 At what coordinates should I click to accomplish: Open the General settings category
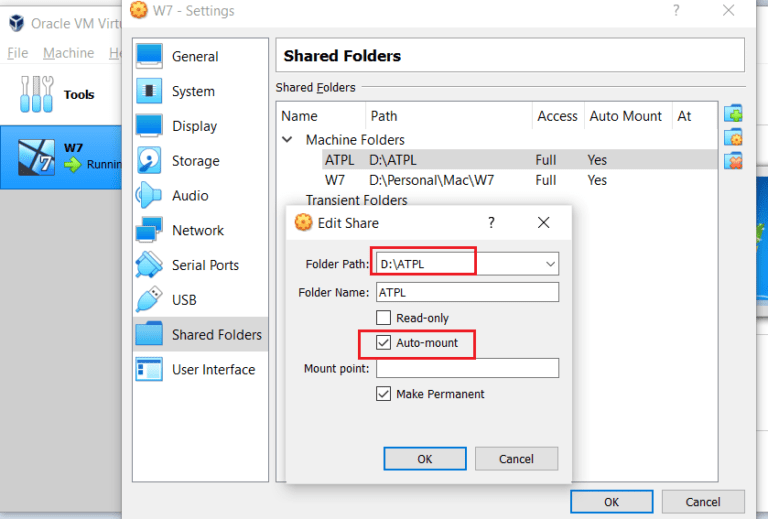(x=201, y=56)
